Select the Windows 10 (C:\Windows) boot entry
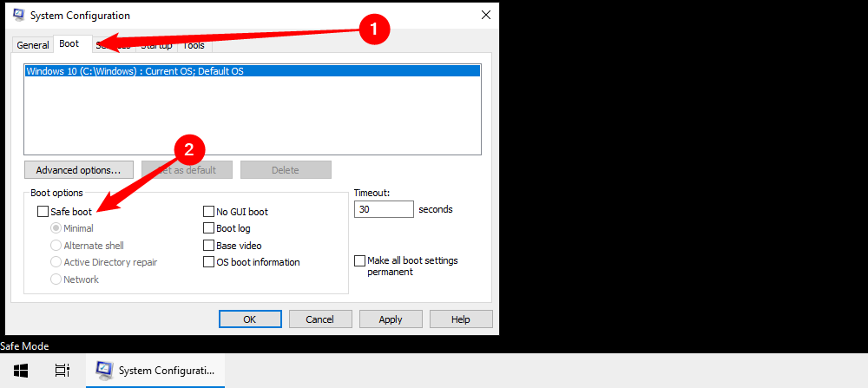 [x=253, y=71]
